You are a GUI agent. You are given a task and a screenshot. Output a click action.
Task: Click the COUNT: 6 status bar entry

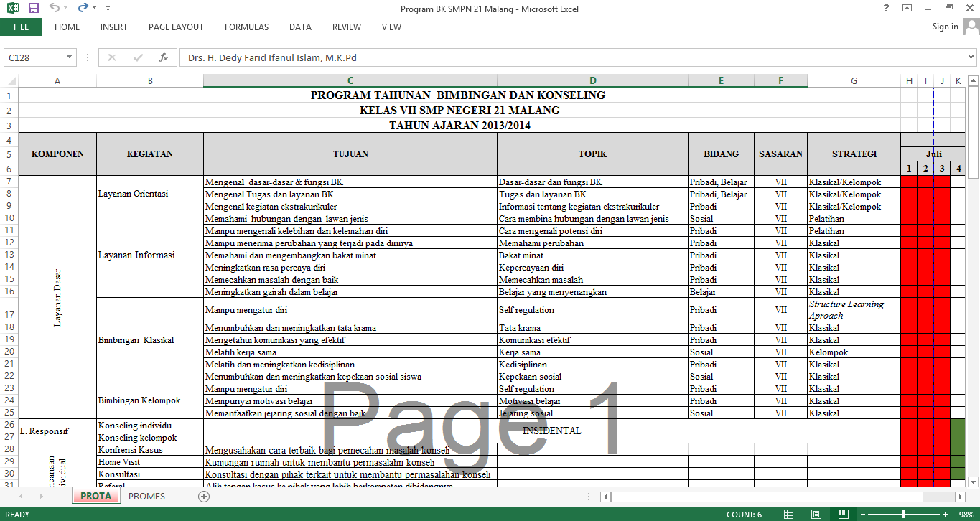[x=745, y=515]
